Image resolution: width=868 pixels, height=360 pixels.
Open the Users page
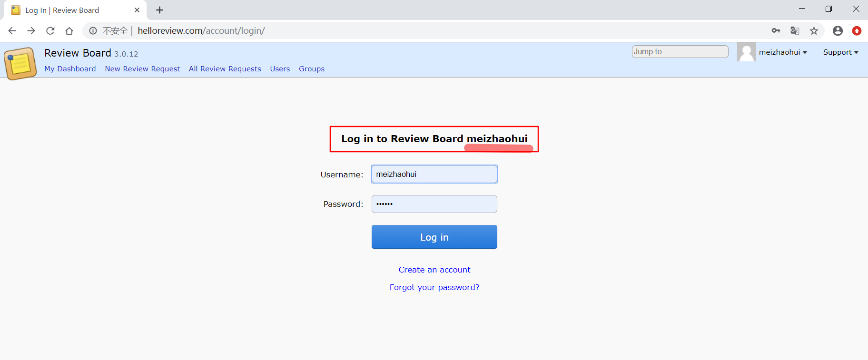[280, 69]
